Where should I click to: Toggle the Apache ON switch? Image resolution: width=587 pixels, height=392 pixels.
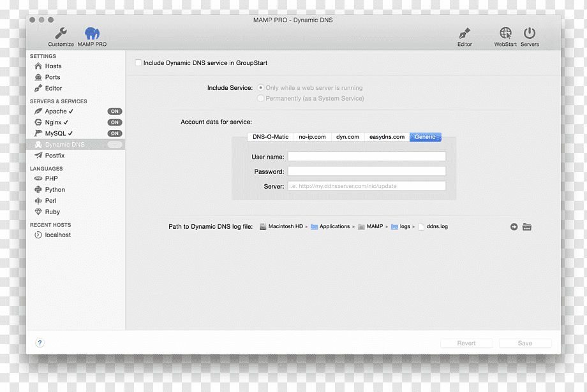[x=115, y=111]
